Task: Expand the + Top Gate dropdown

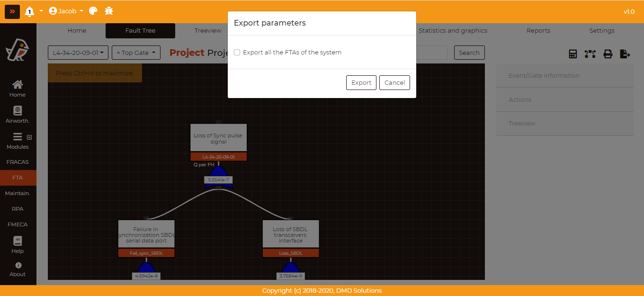Action: coord(136,53)
